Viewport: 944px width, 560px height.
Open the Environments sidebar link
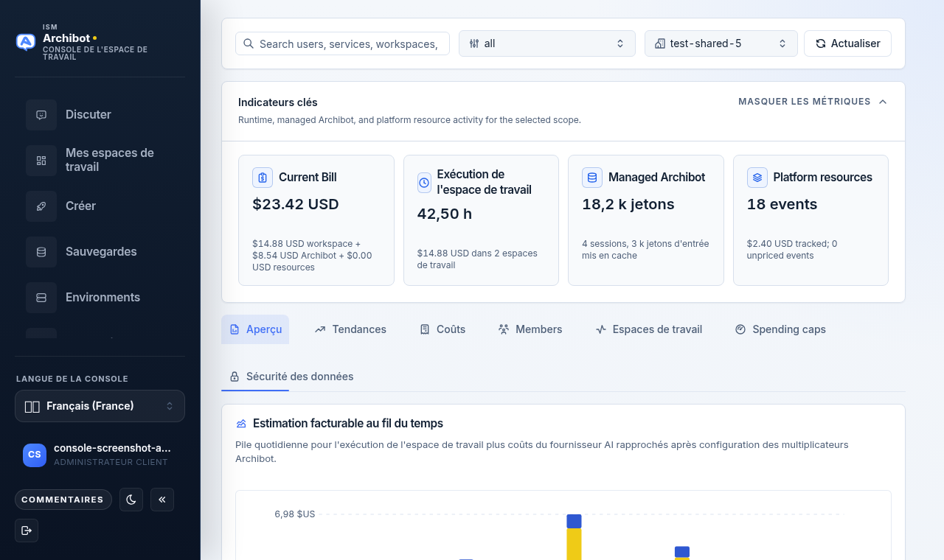click(100, 298)
